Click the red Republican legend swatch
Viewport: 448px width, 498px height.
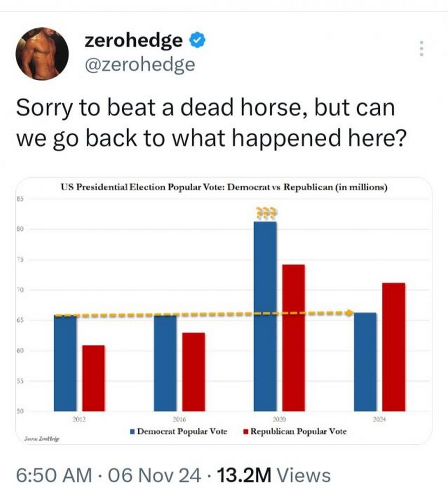[x=246, y=432]
